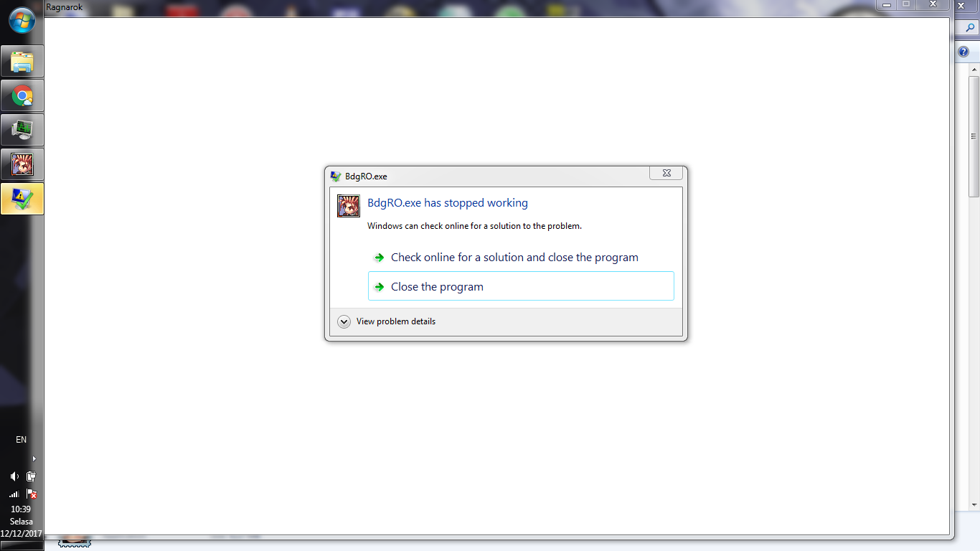Choose Close the program
Viewport: 980px width, 551px height.
coord(521,286)
